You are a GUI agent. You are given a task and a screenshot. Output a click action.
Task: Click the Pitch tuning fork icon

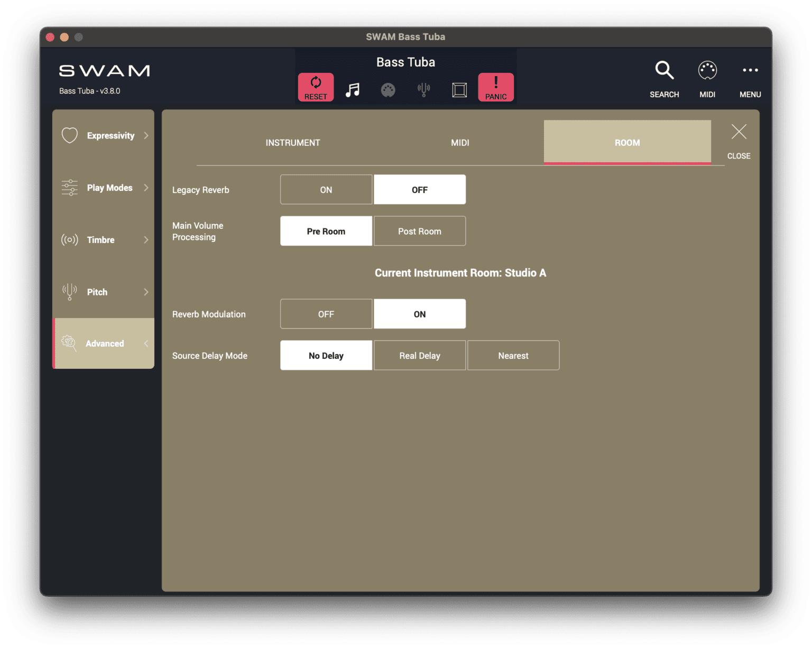69,291
